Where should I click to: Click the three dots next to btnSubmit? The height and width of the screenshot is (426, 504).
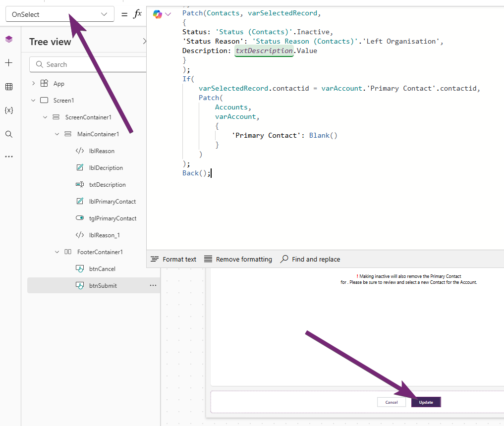(x=153, y=285)
